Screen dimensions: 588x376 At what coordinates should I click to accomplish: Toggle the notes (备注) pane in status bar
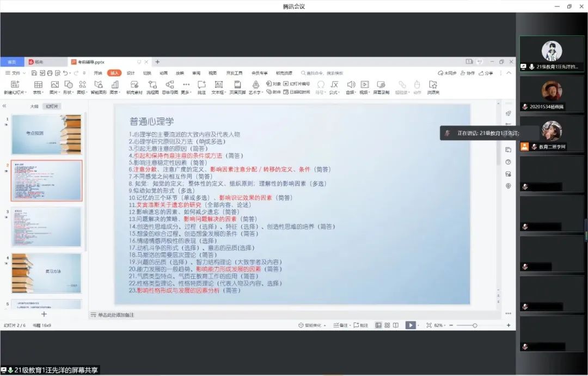point(342,325)
